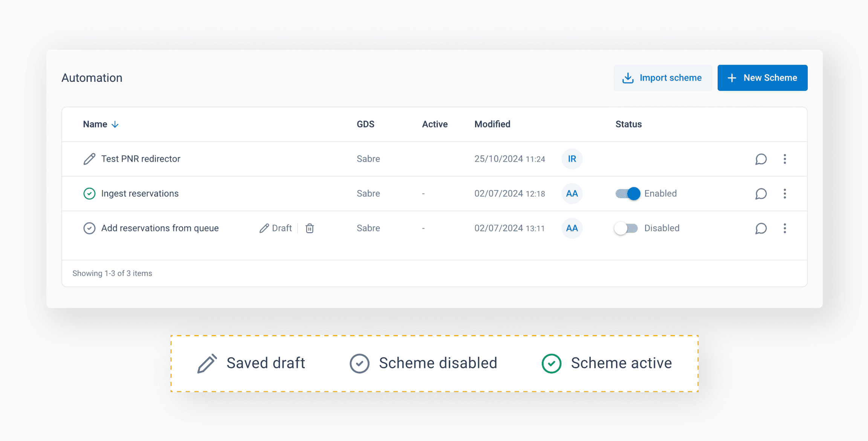This screenshot has width=868, height=441.
Task: Sort table by Name column arrow
Action: (x=115, y=124)
